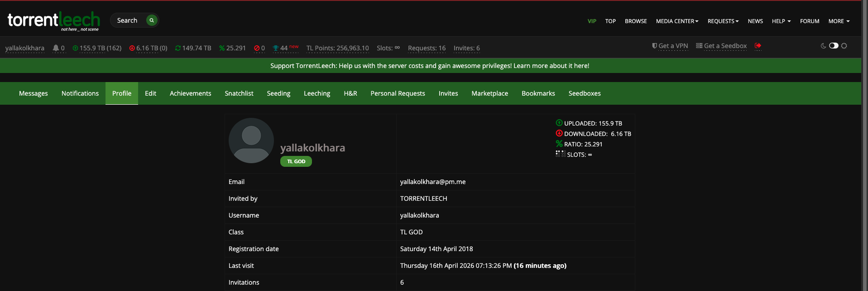Click the red hit-and-run prohibition icon

(x=257, y=48)
